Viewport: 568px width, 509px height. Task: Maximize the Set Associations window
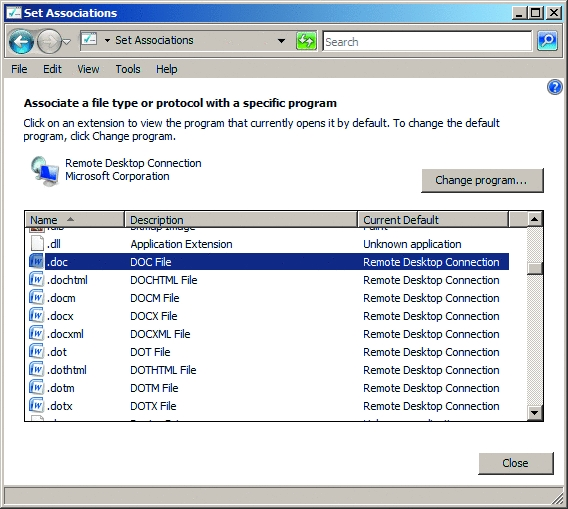536,13
